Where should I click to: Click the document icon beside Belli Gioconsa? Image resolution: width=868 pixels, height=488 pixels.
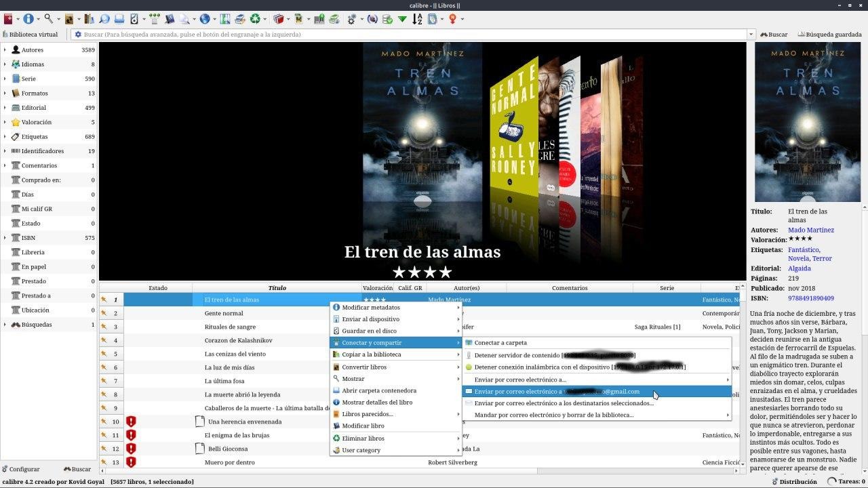click(x=199, y=449)
